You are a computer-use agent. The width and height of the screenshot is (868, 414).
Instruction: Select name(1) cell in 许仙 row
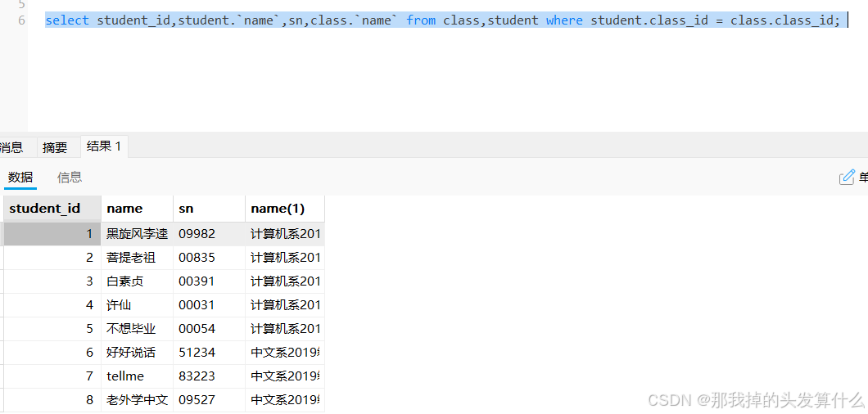click(x=284, y=305)
